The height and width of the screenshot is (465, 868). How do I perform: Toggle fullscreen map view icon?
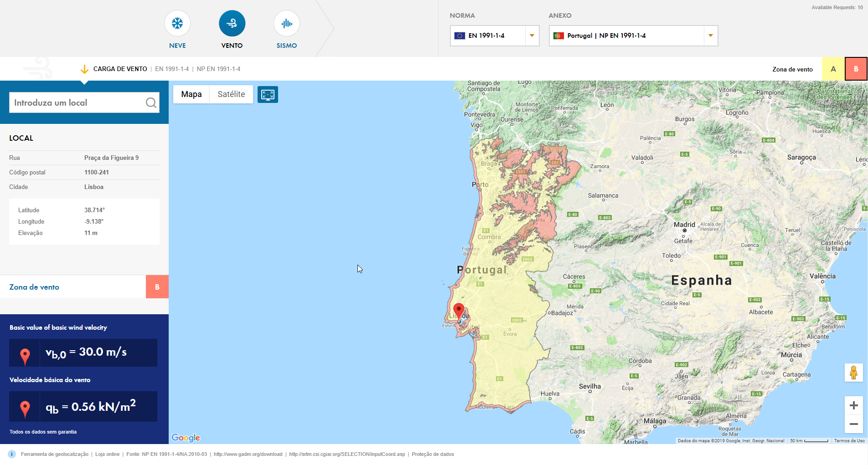pos(268,94)
